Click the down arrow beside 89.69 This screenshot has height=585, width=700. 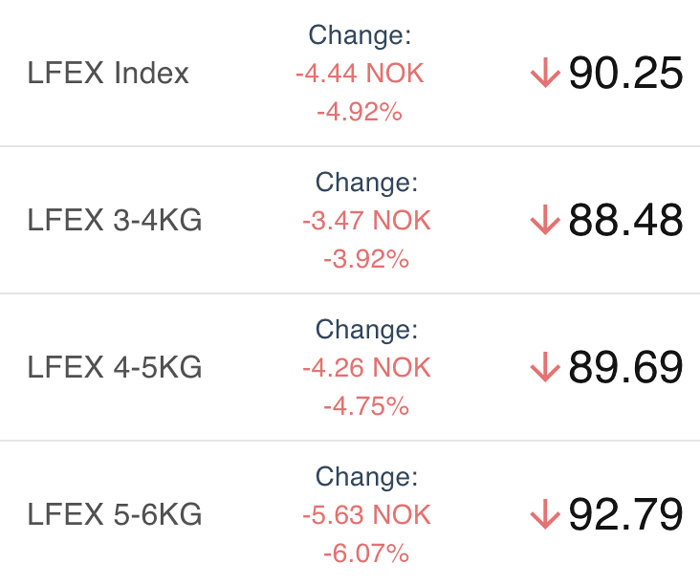coord(545,367)
